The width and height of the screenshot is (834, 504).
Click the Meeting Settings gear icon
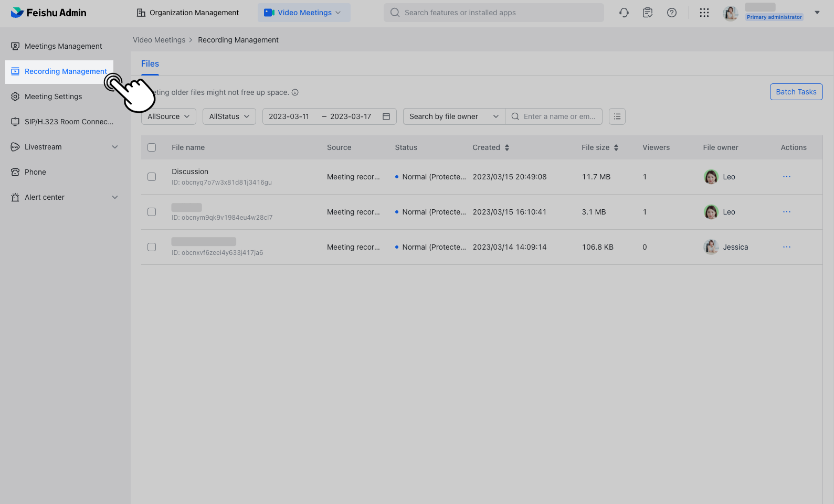15,96
